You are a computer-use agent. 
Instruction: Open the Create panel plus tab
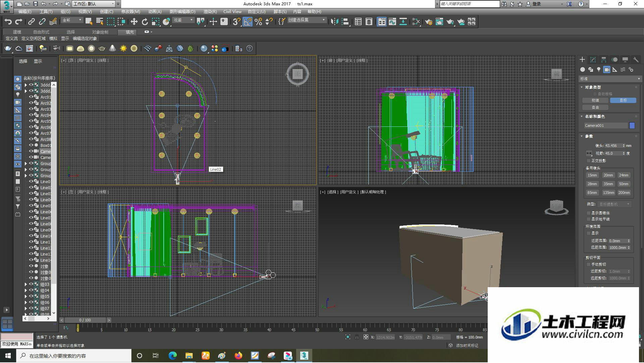[x=582, y=59]
